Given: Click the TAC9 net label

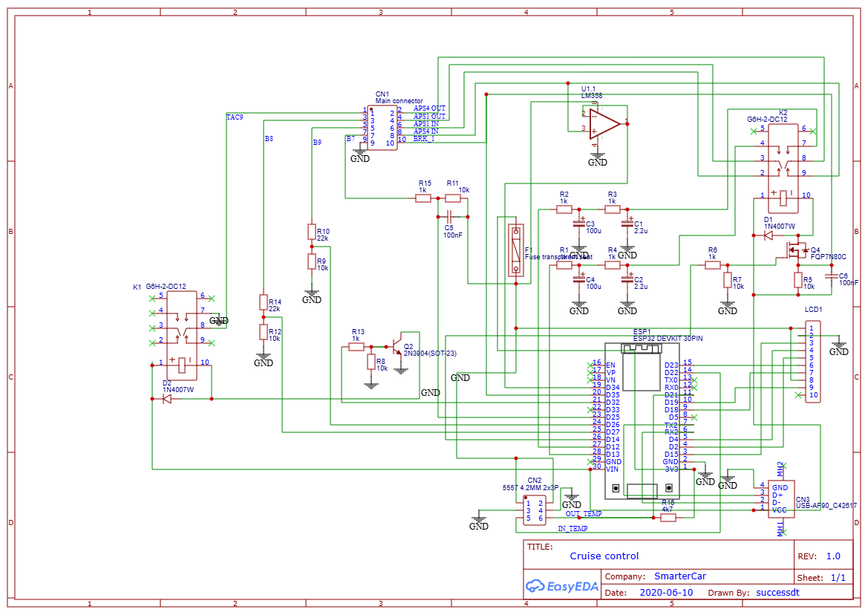Looking at the screenshot, I should click(234, 116).
